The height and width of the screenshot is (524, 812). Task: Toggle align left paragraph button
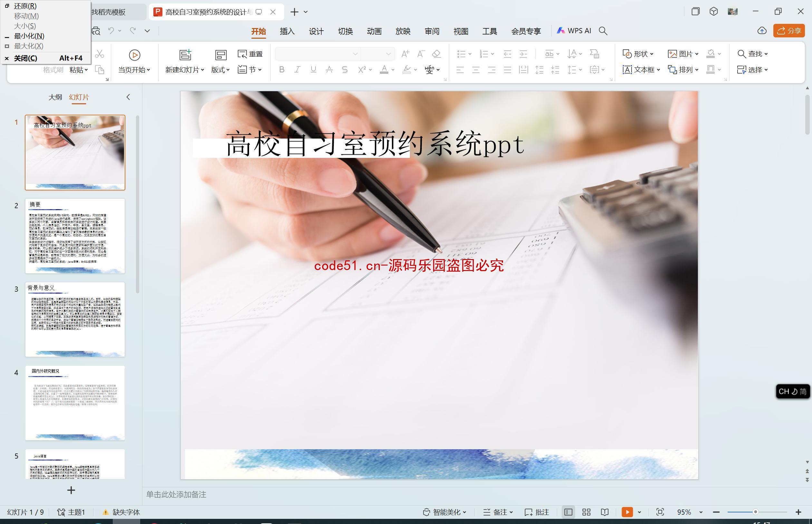460,70
